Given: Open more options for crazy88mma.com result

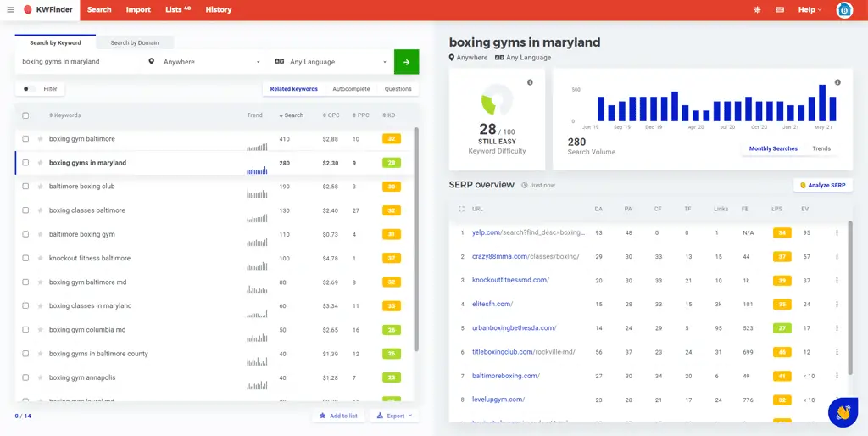Looking at the screenshot, I should coord(837,256).
